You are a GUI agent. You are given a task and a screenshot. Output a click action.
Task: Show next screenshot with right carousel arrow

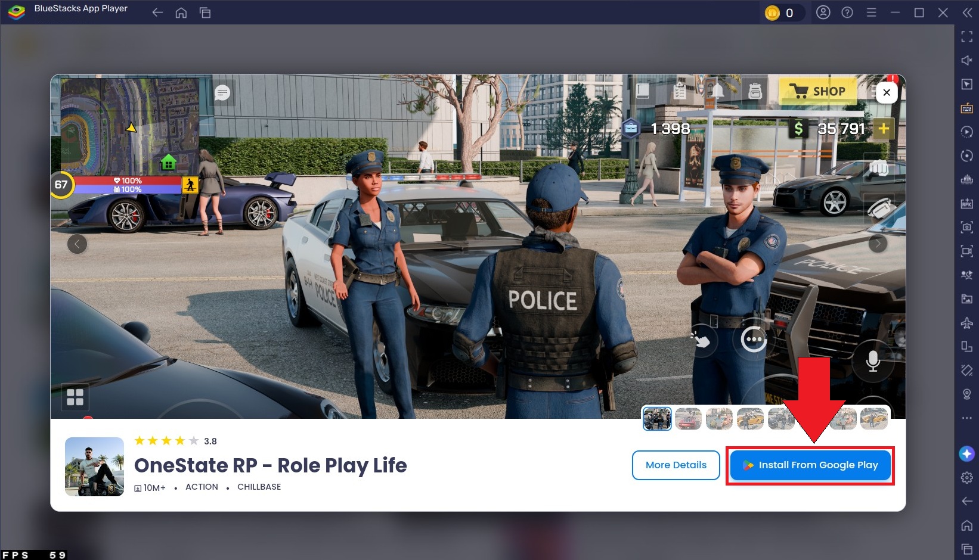pos(878,244)
